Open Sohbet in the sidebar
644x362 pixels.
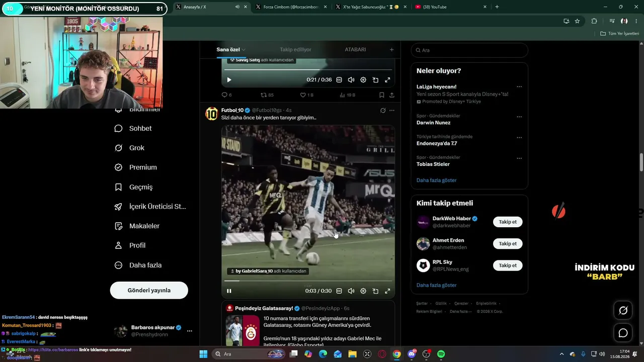[133, 128]
